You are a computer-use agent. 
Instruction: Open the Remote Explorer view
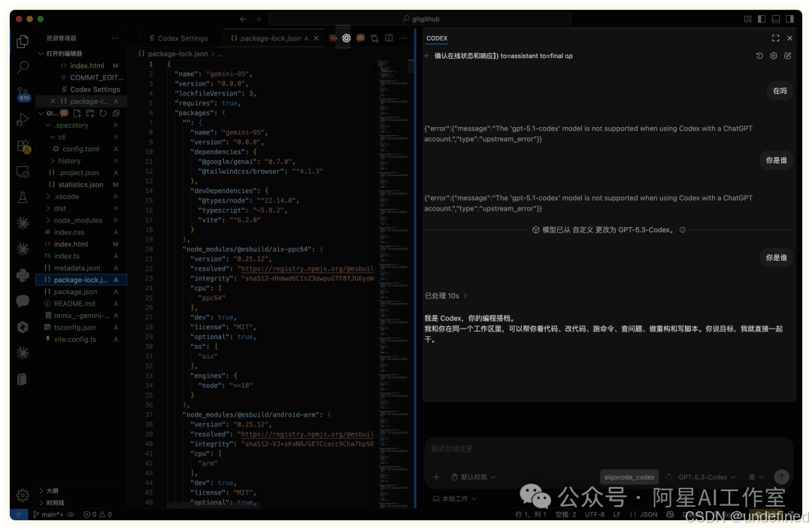23,172
